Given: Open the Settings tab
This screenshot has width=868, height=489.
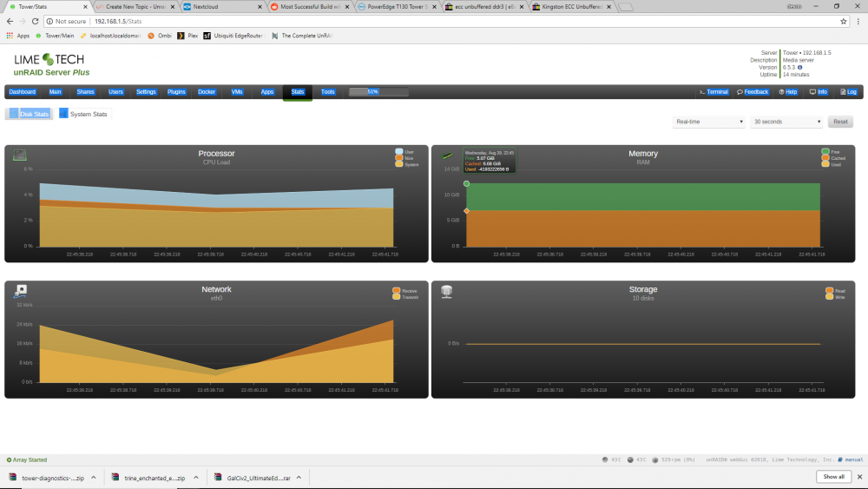Looking at the screenshot, I should 146,92.
